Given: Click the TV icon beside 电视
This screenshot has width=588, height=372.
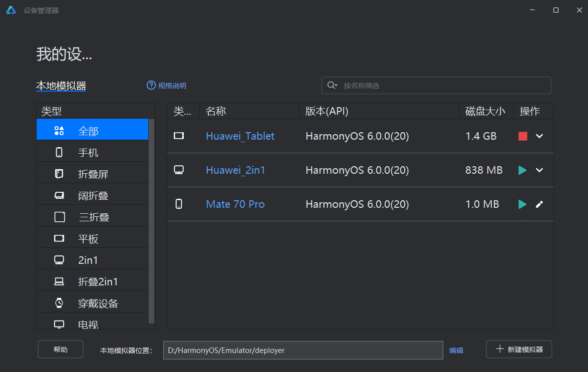Looking at the screenshot, I should (59, 324).
